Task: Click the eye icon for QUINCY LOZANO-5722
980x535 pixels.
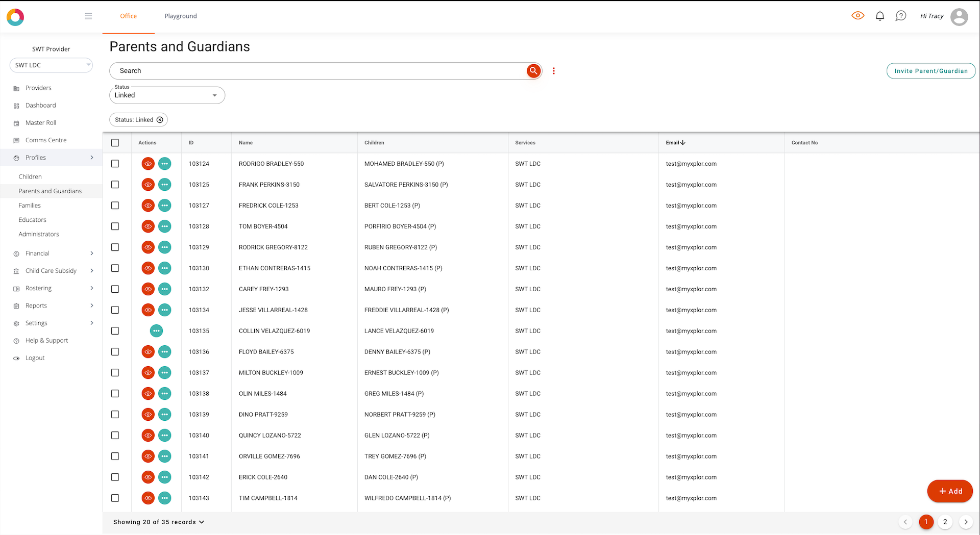Action: [x=148, y=436]
